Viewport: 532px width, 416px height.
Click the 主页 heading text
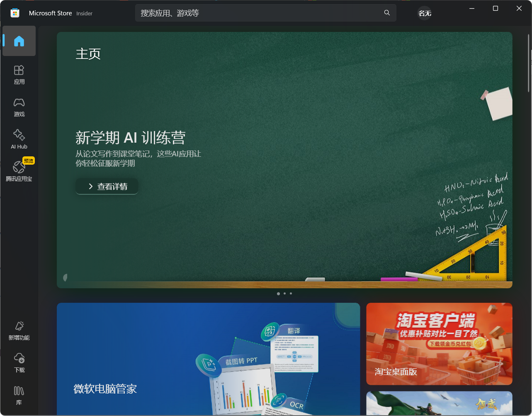pos(88,54)
